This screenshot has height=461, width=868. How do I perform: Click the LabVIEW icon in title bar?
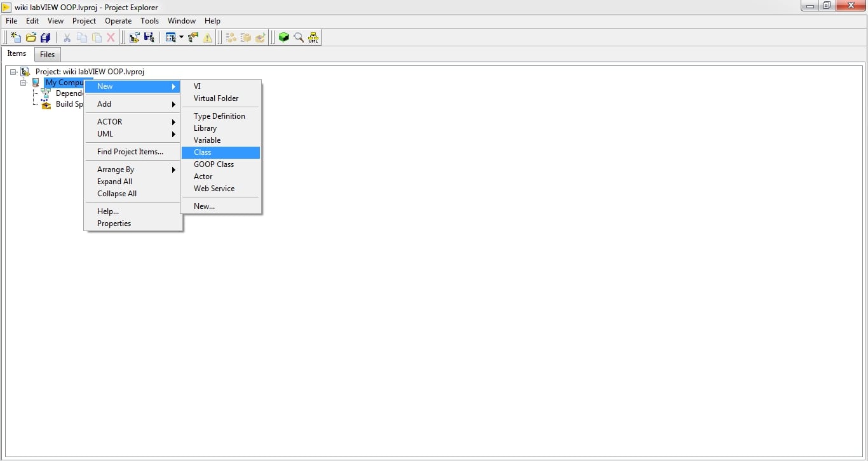tap(7, 7)
